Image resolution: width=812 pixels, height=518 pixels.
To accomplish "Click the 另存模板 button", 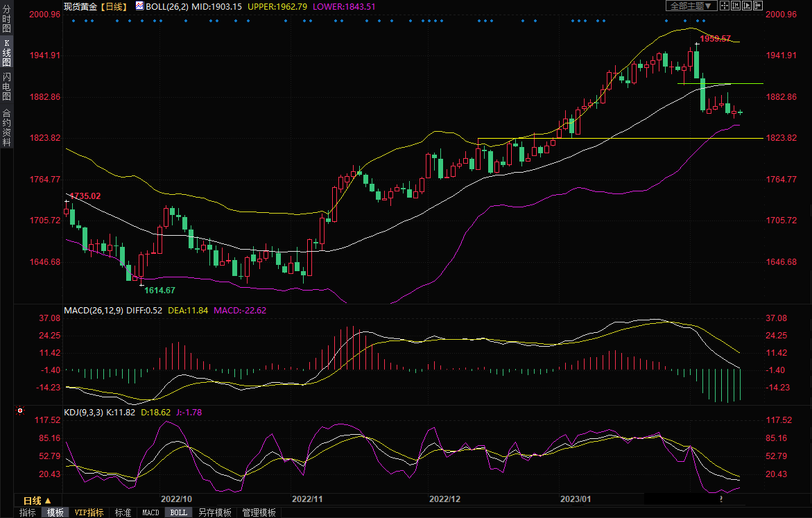I will [214, 512].
